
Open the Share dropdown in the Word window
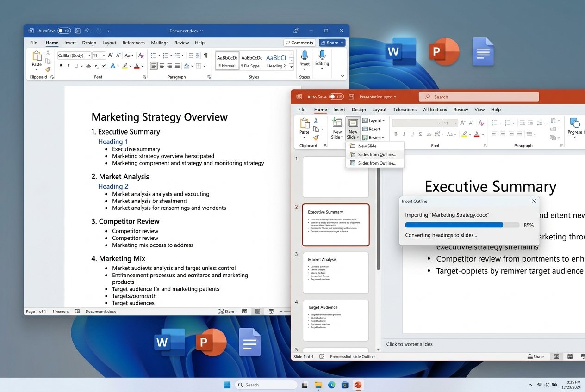(332, 43)
